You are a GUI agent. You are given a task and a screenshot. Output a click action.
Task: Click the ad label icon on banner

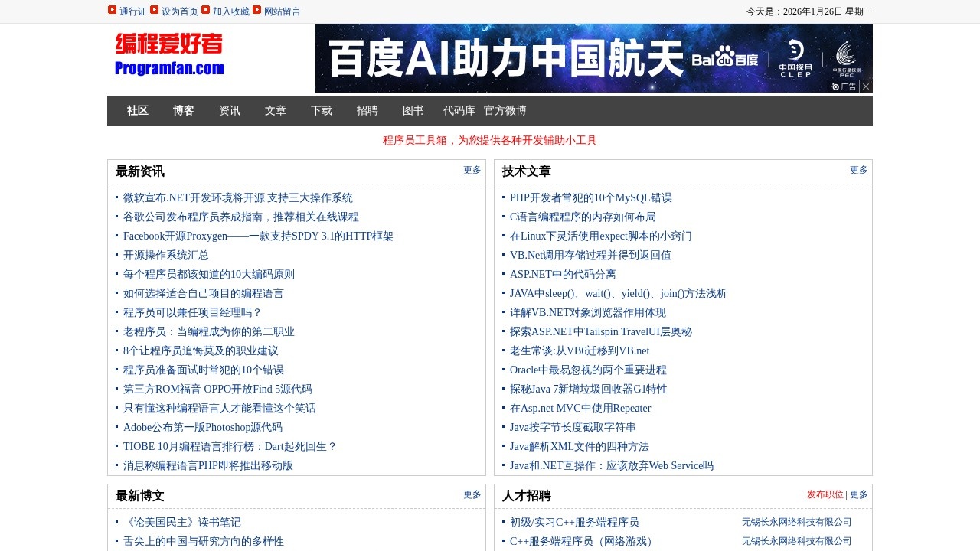[844, 86]
